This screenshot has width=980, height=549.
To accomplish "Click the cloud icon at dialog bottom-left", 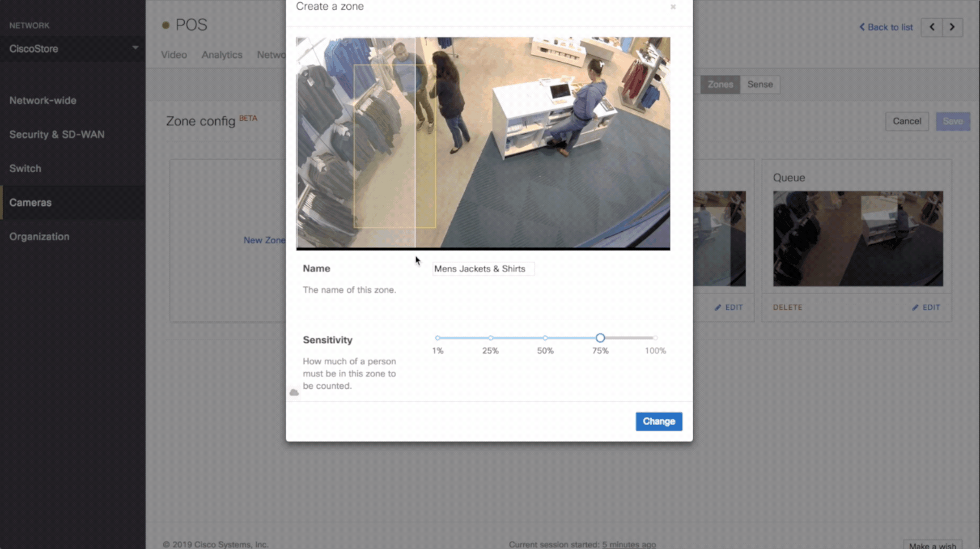I will (x=294, y=392).
